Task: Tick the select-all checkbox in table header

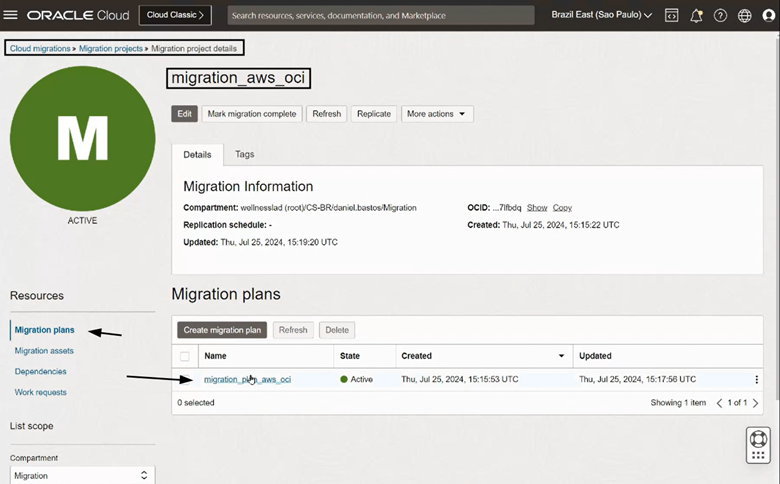Action: [x=185, y=356]
